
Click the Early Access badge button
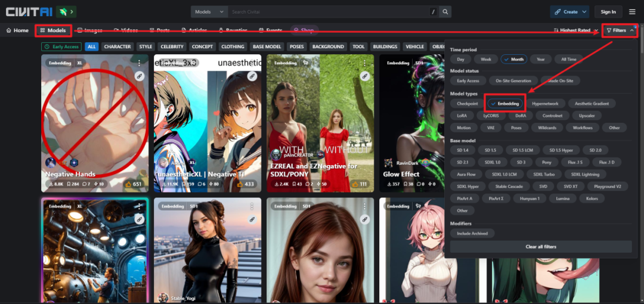(x=61, y=46)
